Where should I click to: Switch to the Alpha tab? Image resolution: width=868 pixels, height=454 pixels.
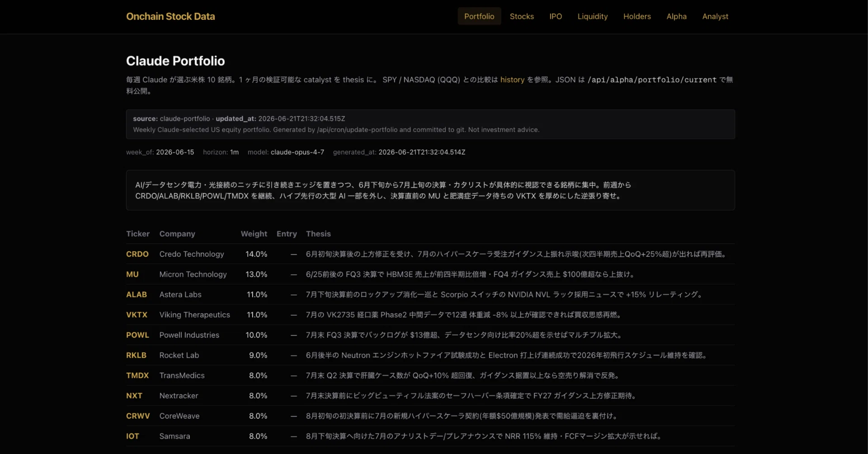click(x=676, y=16)
